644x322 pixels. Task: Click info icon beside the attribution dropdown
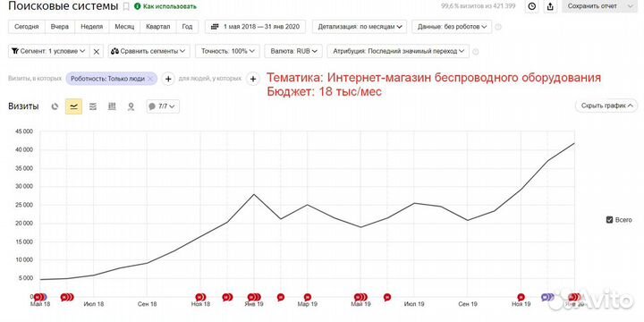point(476,52)
